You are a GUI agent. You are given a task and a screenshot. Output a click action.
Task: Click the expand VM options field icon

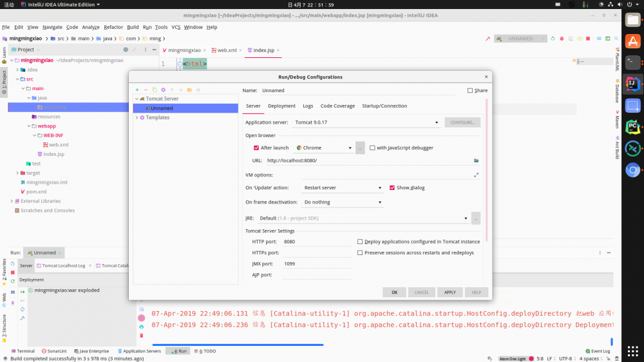(x=476, y=175)
